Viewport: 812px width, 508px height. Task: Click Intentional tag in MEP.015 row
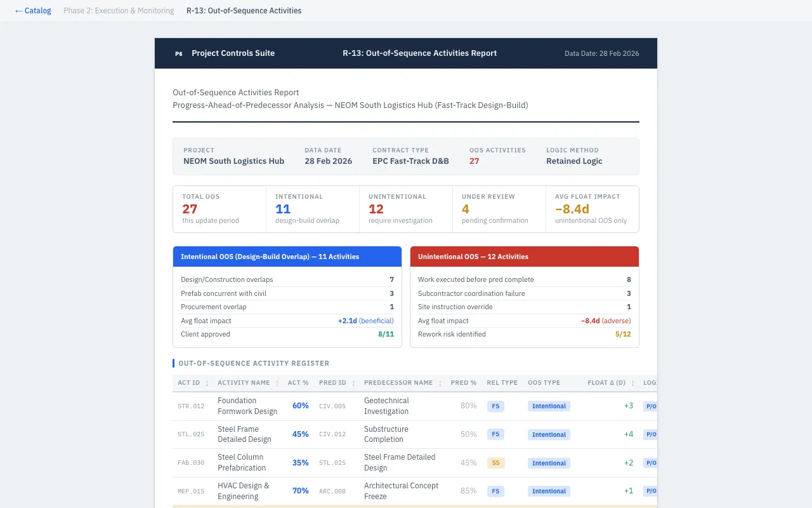pyautogui.click(x=549, y=491)
